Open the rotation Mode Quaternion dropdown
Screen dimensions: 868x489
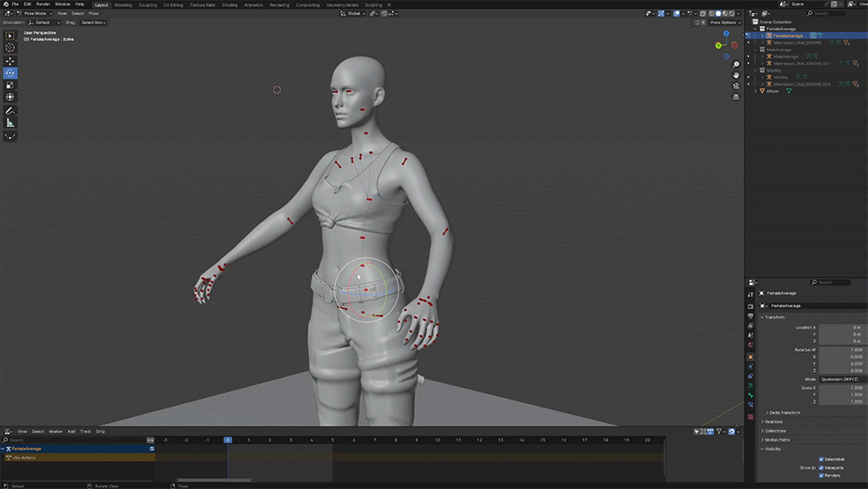(x=839, y=379)
